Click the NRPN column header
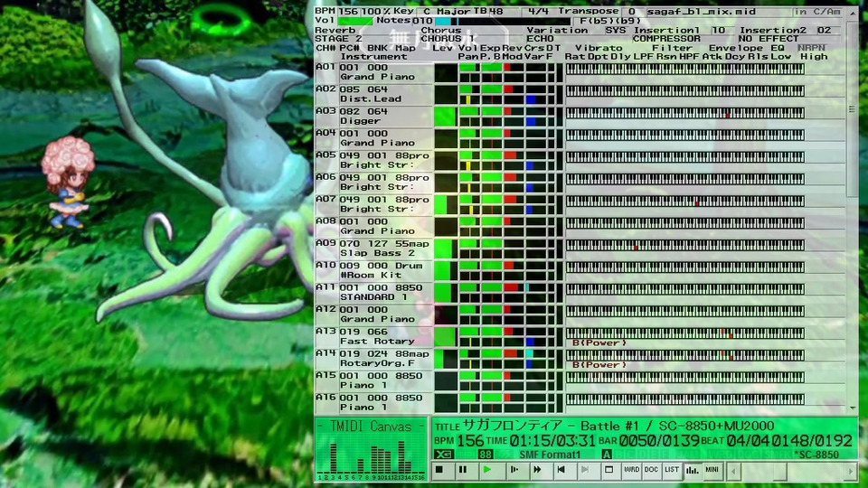This screenshot has width=868, height=488. click(811, 48)
